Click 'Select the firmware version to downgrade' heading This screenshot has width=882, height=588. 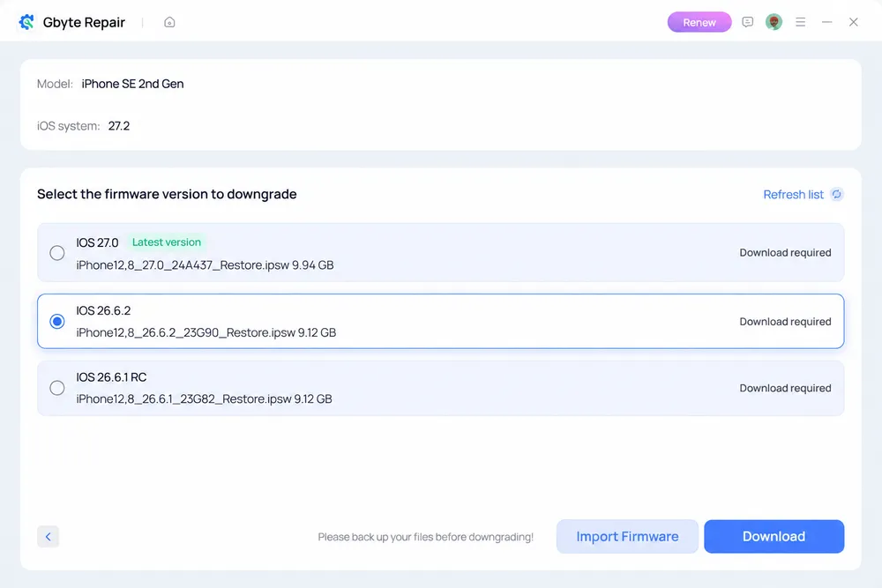[x=167, y=194]
